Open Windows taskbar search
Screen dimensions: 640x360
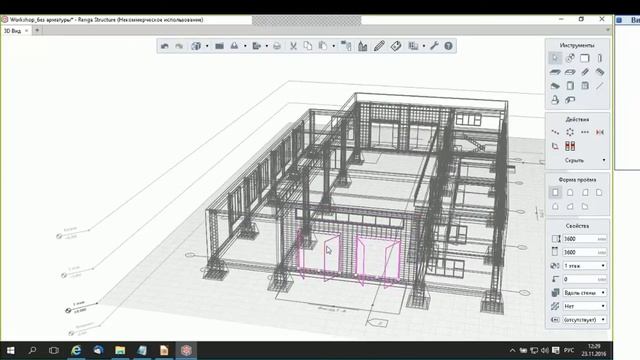(33, 350)
